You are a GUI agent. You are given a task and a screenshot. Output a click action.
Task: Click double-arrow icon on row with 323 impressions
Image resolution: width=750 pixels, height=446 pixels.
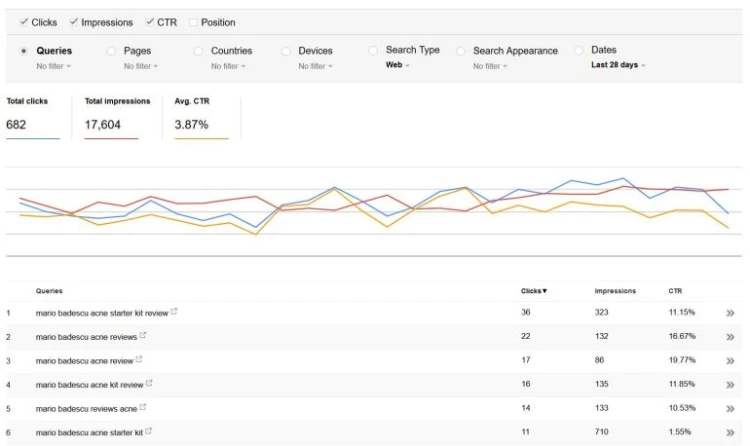tap(730, 313)
